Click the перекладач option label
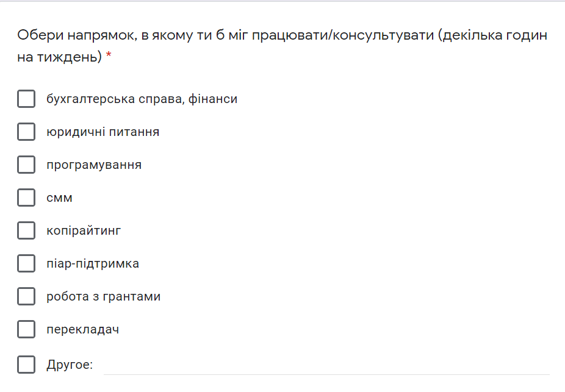Viewport: 565px width, 392px height. (x=83, y=330)
